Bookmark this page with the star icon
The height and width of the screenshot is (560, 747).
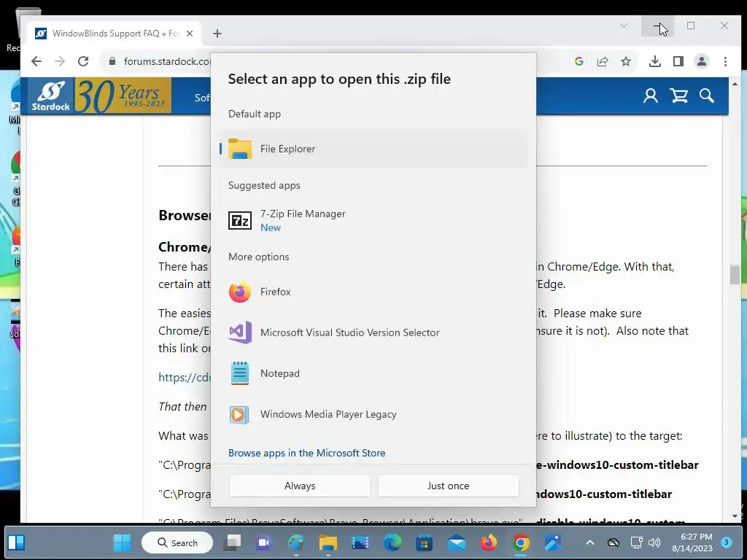(626, 61)
